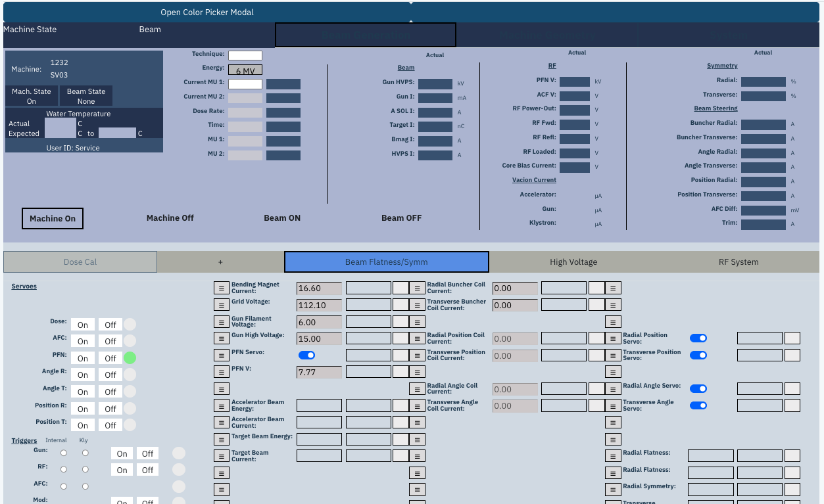Click the Current MU 1 white input field
This screenshot has height=504, width=824.
tap(245, 83)
